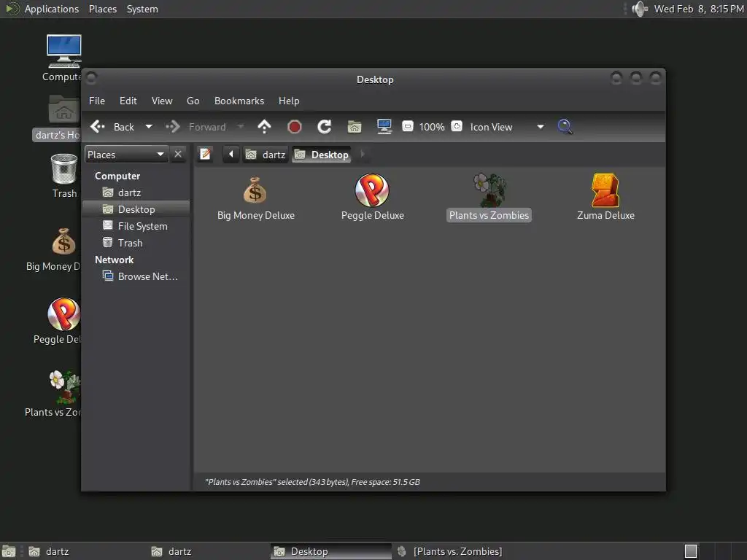
Task: Open the System menu in the top panel
Action: point(142,9)
